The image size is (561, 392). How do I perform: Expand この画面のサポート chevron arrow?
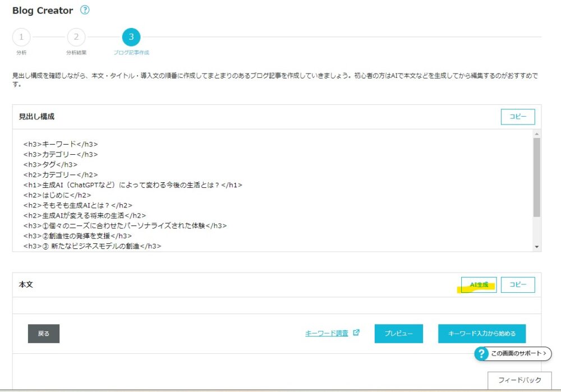(545, 354)
